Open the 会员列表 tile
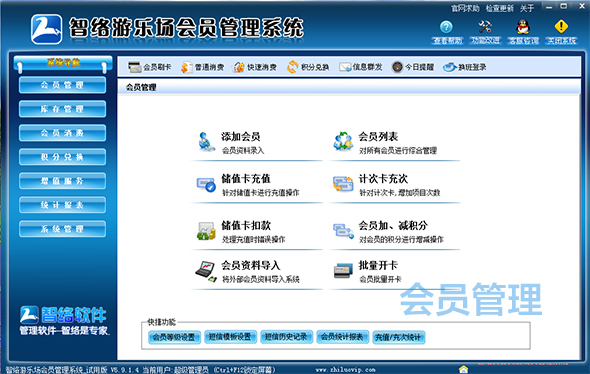Image resolution: width=590 pixels, height=374 pixels. pos(394,143)
